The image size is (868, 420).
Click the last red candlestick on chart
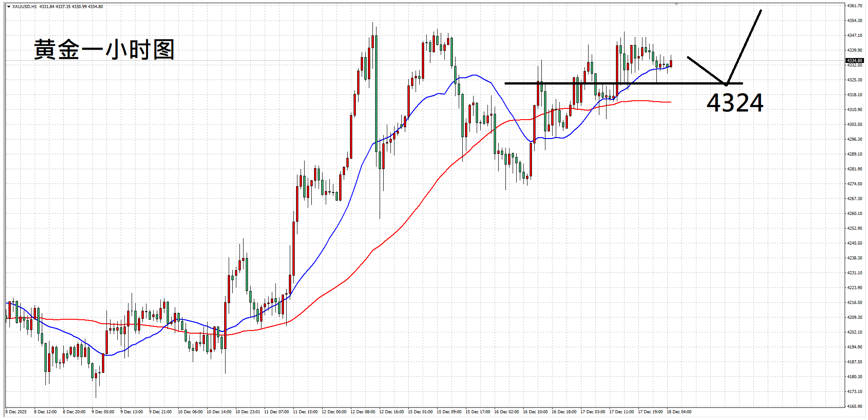(x=671, y=63)
